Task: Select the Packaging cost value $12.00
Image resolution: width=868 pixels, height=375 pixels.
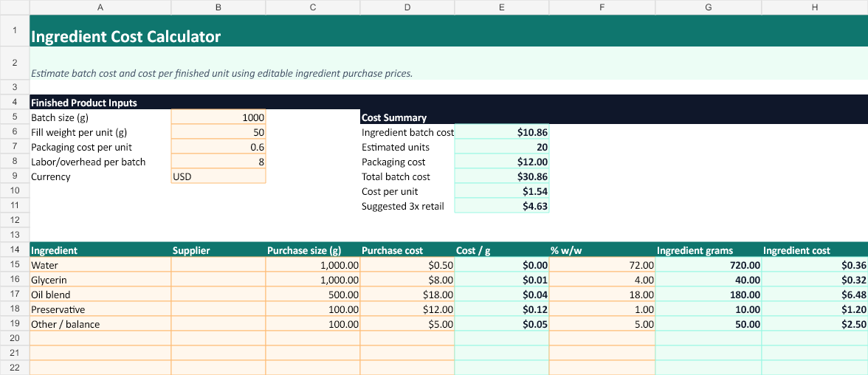Action: 502,162
